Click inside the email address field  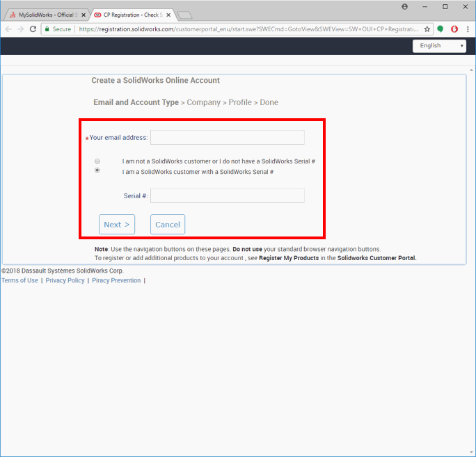click(x=228, y=138)
